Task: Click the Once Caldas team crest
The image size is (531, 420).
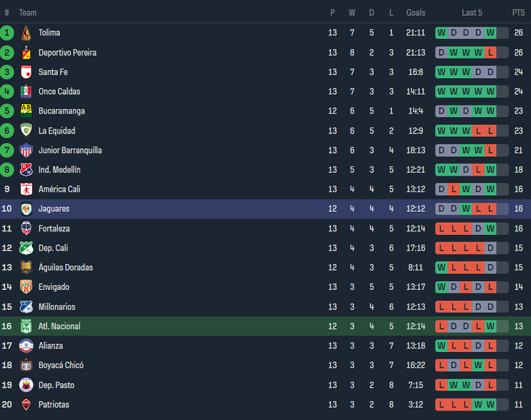Action: point(27,92)
